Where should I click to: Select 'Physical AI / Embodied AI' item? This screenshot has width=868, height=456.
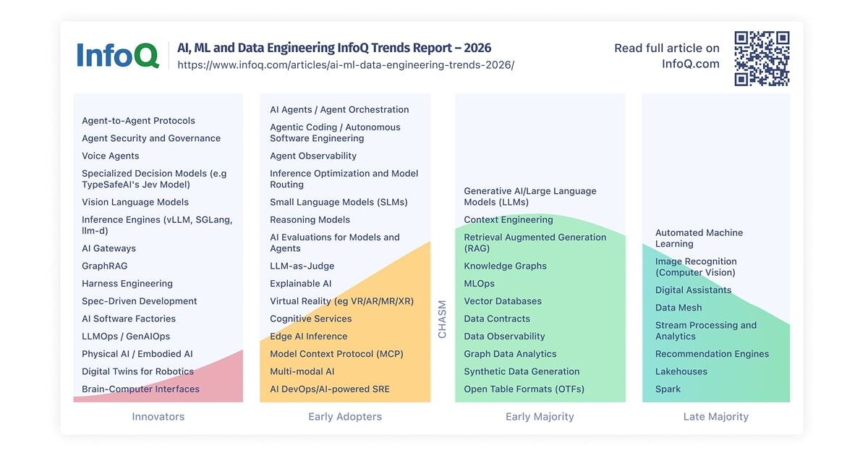click(137, 354)
